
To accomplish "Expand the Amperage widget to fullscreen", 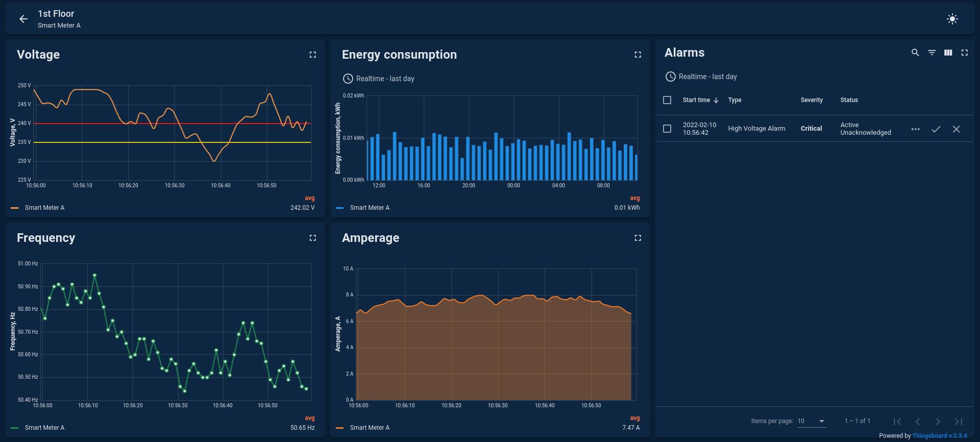I will [x=638, y=238].
